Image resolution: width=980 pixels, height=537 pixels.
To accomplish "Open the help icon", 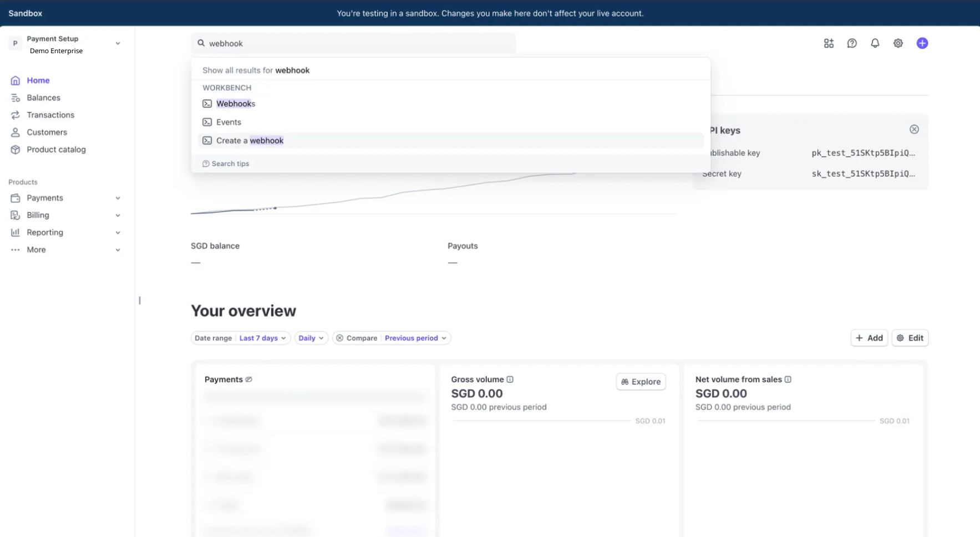I will click(x=852, y=43).
